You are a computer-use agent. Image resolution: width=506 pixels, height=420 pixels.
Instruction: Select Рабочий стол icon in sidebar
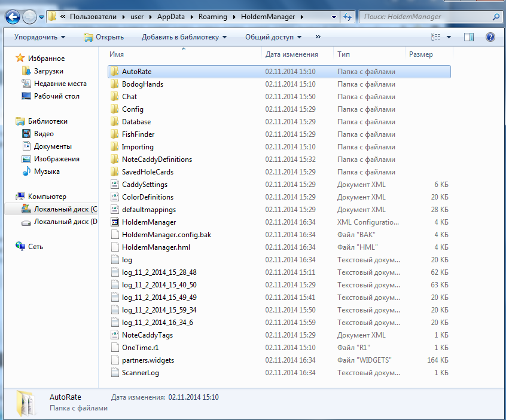(x=26, y=96)
